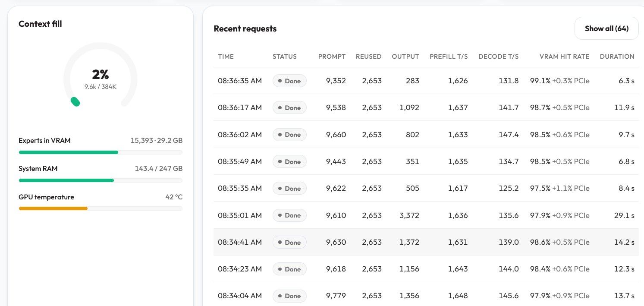Click the TIME column header
The width and height of the screenshot is (644, 306).
226,57
